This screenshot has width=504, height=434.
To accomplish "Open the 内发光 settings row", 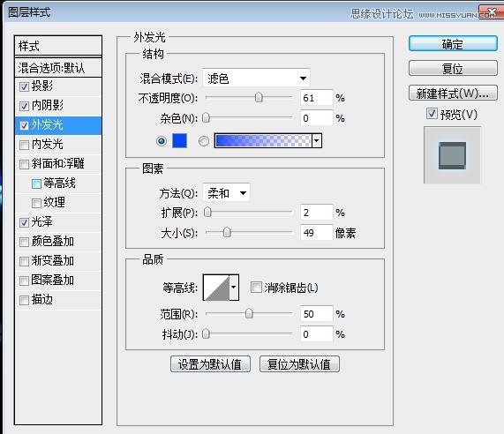I will point(58,145).
